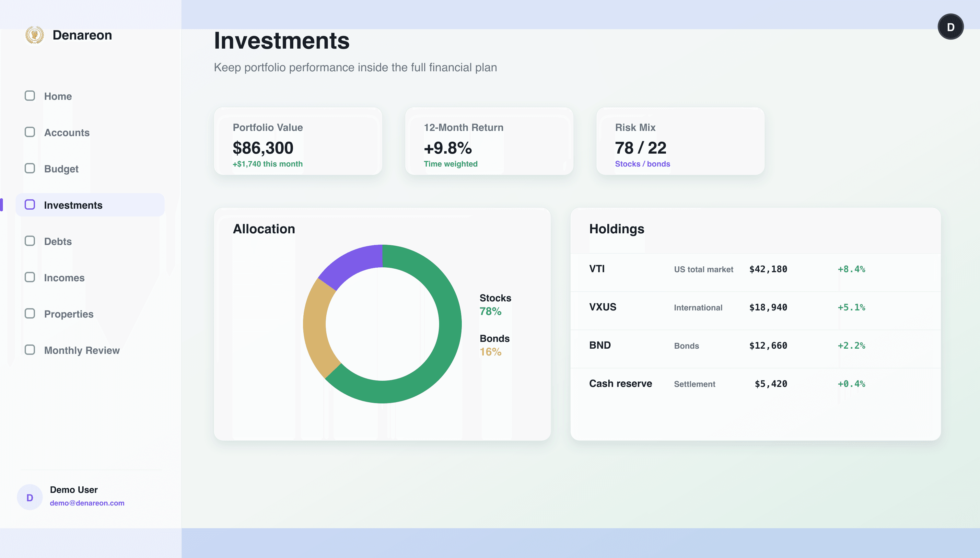Click the demo@denareon.com email link

pos(87,503)
